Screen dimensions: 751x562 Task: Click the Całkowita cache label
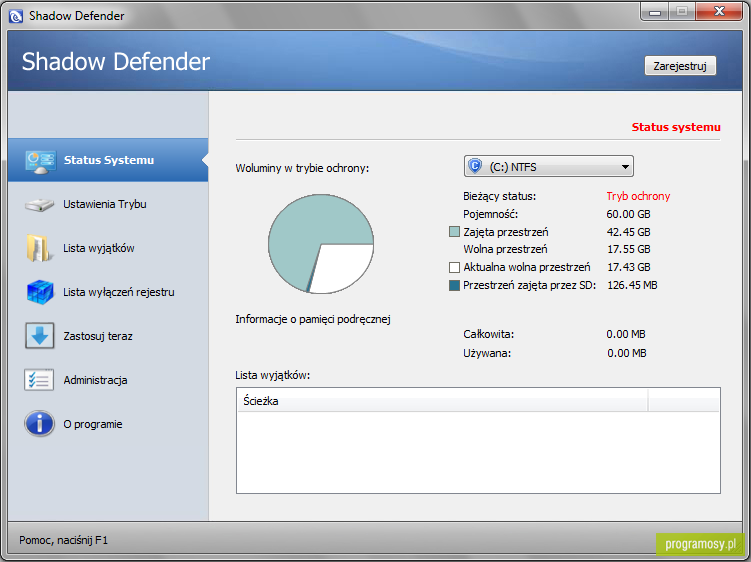point(489,334)
